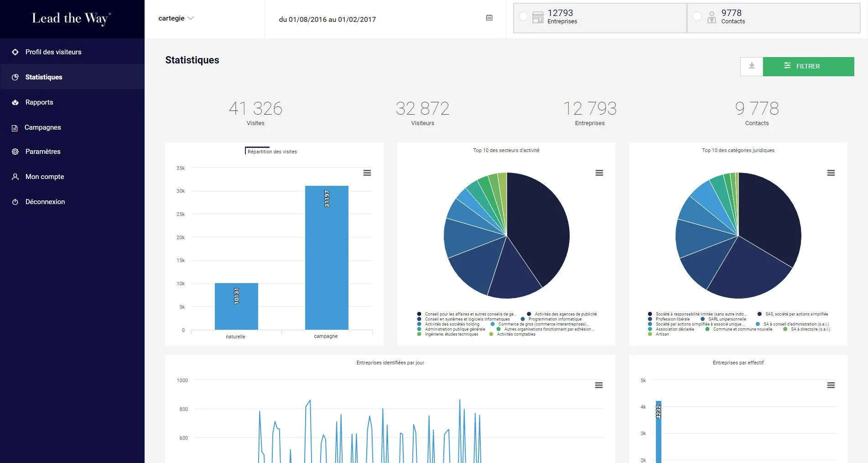The image size is (868, 463).
Task: Select Statistiques in sidebar
Action: (72, 77)
